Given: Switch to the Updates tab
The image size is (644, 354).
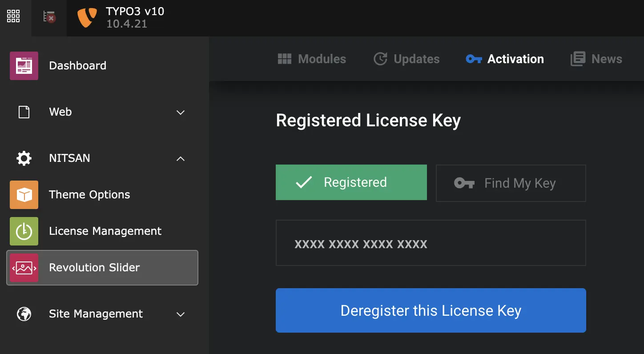Looking at the screenshot, I should [407, 59].
